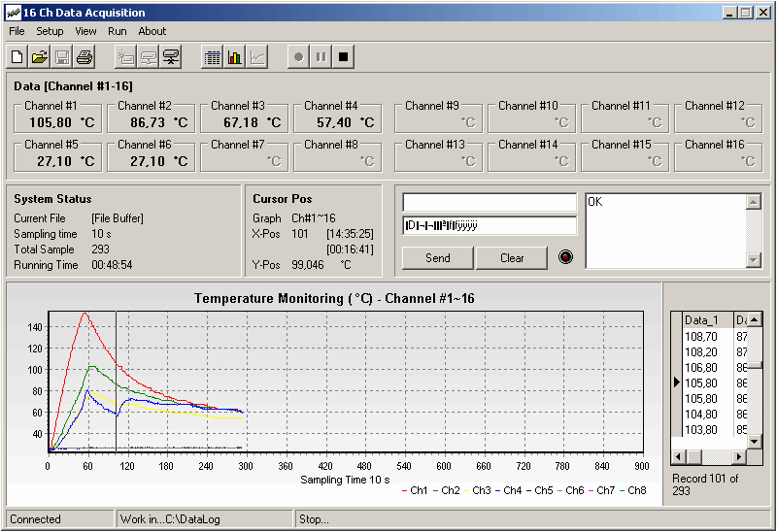Open a file with the folder icon
The height and width of the screenshot is (532, 777).
40,57
